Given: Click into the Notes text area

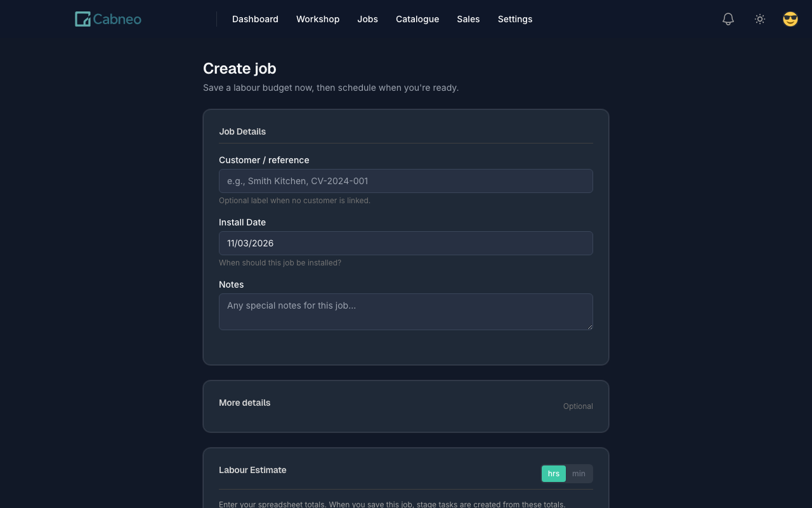Looking at the screenshot, I should point(406,312).
